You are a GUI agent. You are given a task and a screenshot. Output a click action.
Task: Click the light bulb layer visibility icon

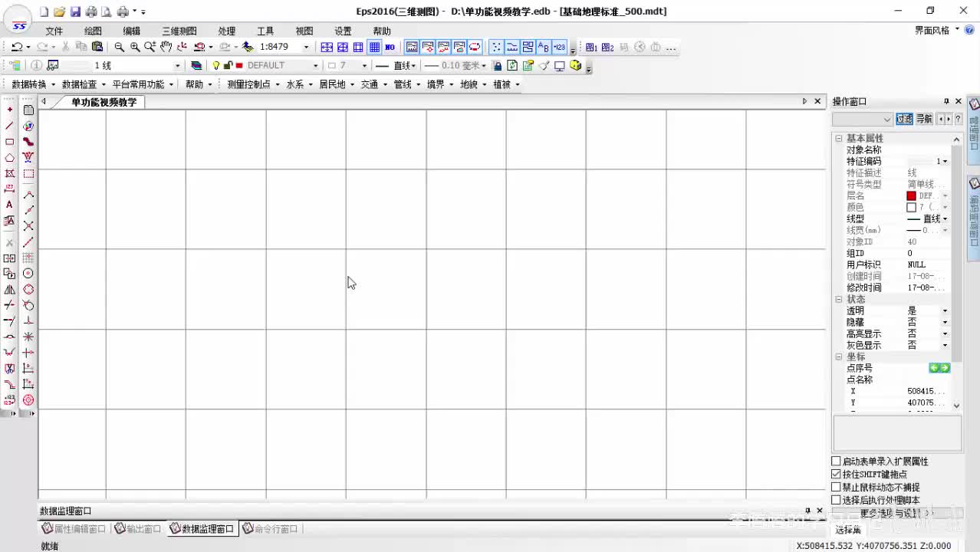pos(216,66)
